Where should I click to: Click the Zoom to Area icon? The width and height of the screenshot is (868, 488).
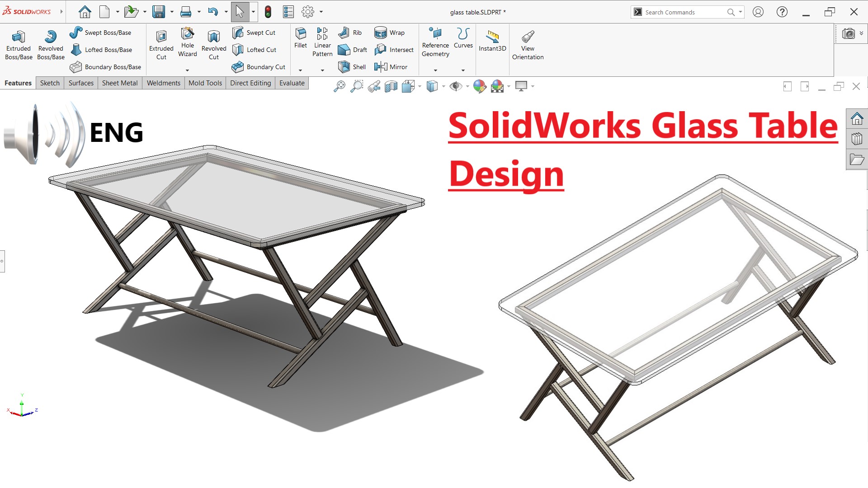tap(357, 86)
